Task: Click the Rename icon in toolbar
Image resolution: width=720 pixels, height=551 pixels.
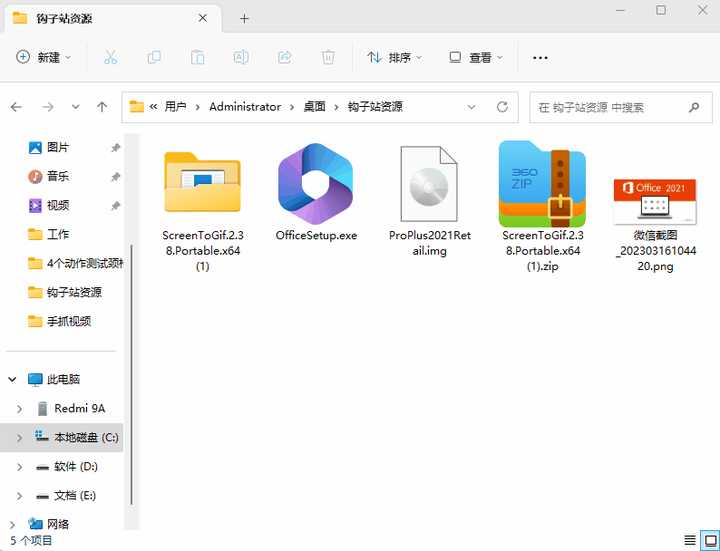Action: 241,57
